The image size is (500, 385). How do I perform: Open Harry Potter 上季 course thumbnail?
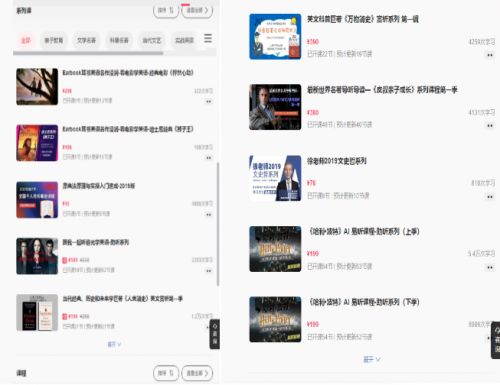tap(275, 249)
